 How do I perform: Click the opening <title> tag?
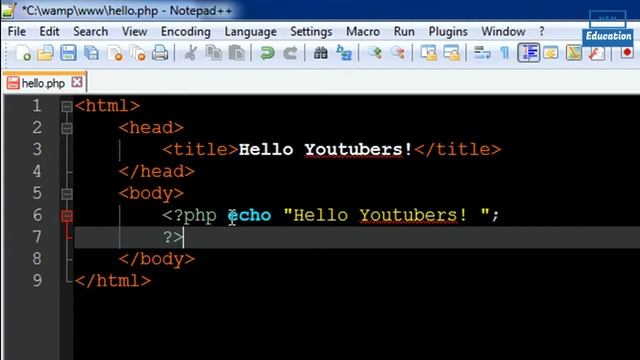pos(200,149)
